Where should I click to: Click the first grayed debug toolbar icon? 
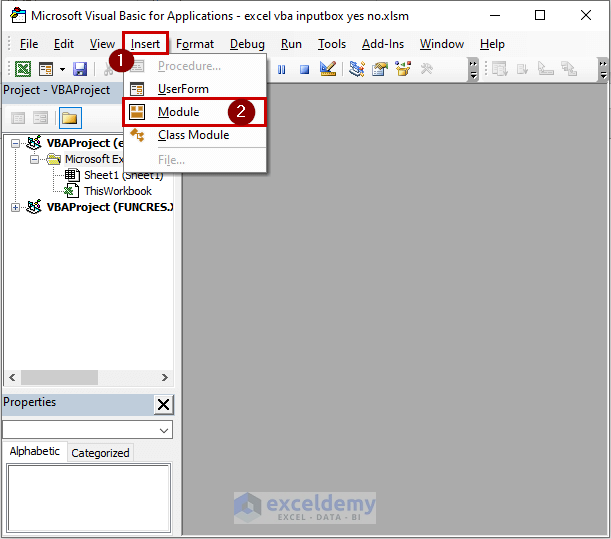(500, 69)
